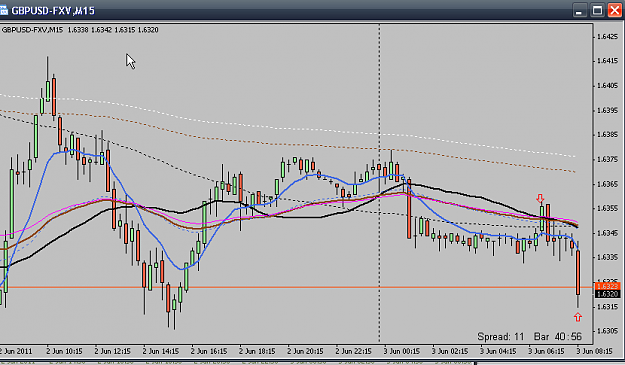625x365 pixels.
Task: Click the 1.6385 price scale label
Action: point(607,135)
